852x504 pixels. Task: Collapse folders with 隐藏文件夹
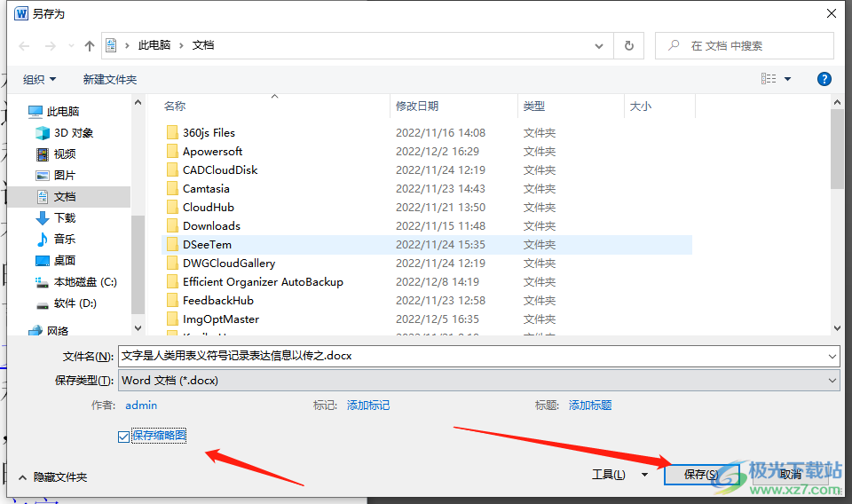tap(52, 476)
